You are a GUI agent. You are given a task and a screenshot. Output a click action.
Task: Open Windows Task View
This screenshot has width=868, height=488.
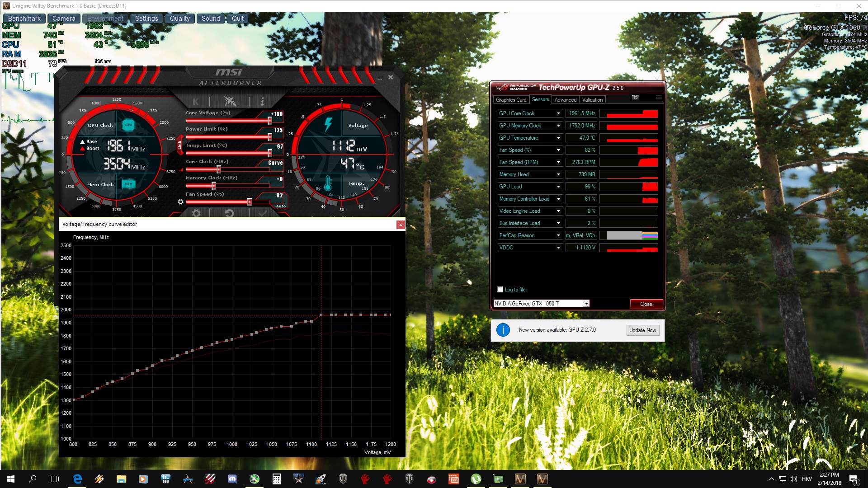[54, 479]
